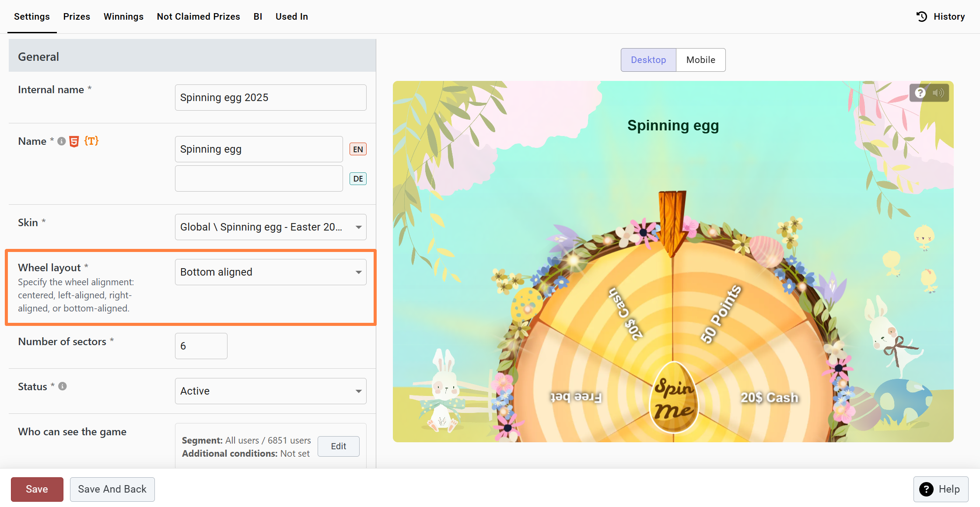
Task: Click the template variables {T} icon
Action: coord(91,141)
